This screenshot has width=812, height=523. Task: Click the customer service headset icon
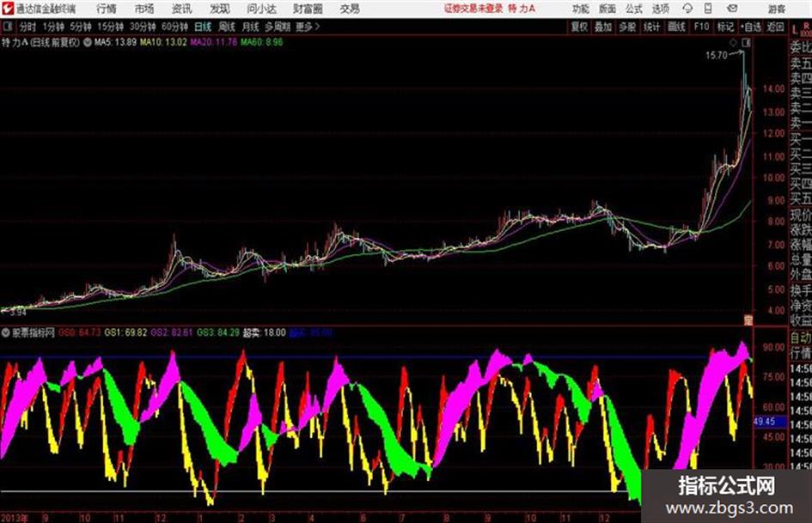coord(687,9)
